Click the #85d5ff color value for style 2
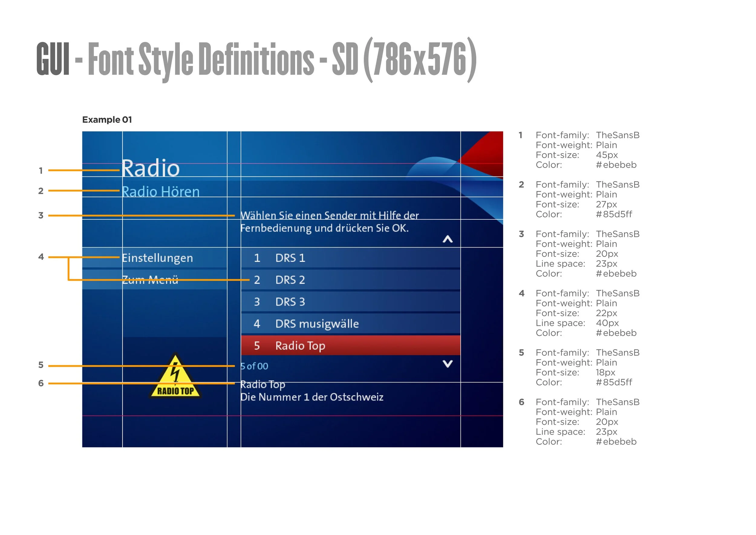Viewport: 756px width, 535px height. pos(614,215)
